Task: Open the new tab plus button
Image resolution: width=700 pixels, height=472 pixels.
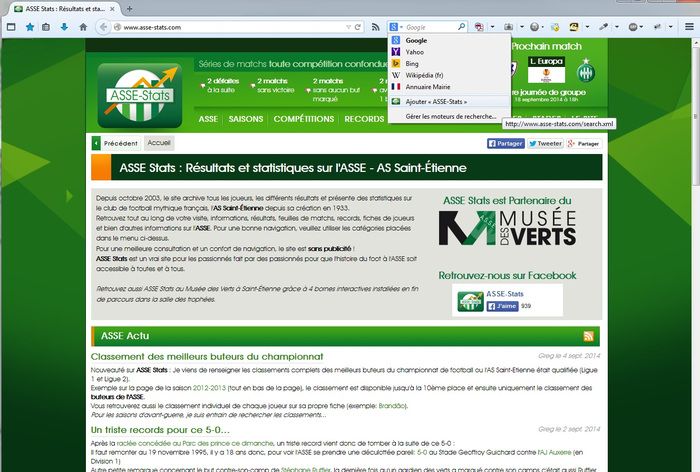Action: tap(129, 8)
